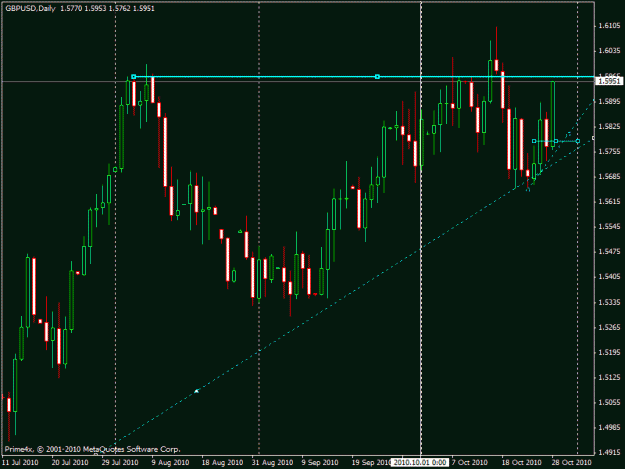
Task: Click the 9 Sep 2010 date label
Action: (x=320, y=463)
